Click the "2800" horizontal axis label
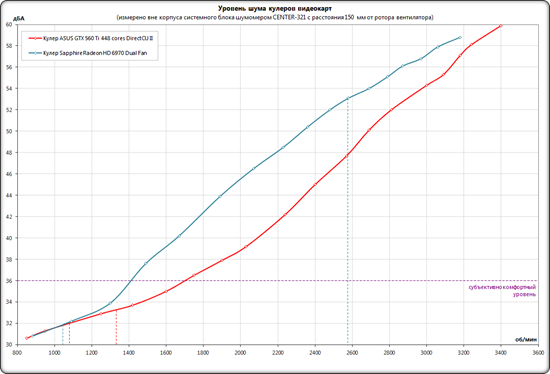The height and width of the screenshot is (374, 550). point(389,352)
